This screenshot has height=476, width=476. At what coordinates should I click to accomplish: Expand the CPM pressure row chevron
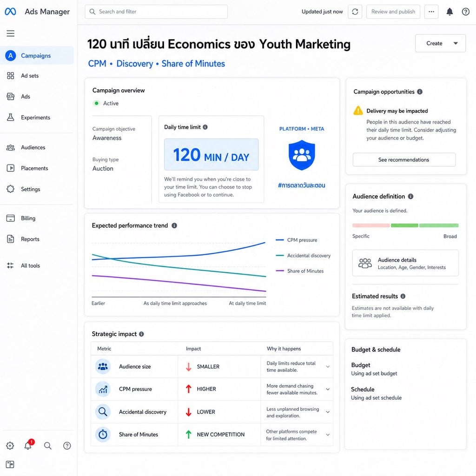pos(328,389)
